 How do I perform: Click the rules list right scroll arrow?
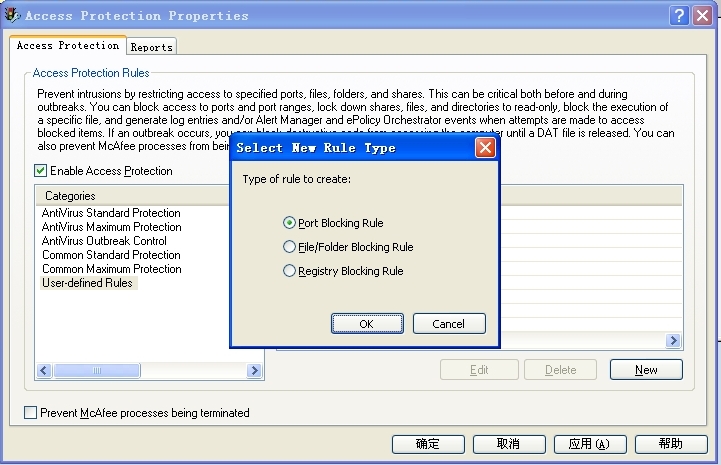click(673, 340)
